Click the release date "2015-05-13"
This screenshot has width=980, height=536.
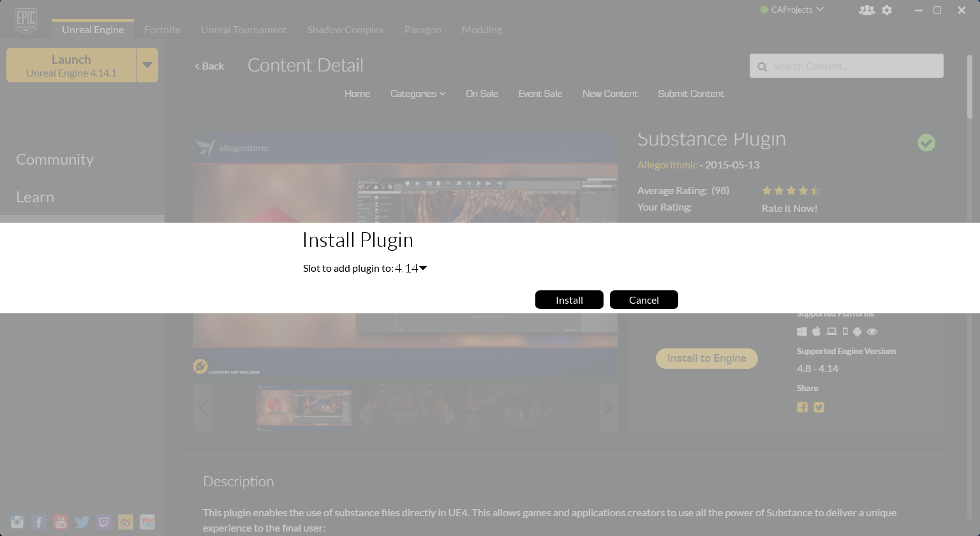point(732,165)
